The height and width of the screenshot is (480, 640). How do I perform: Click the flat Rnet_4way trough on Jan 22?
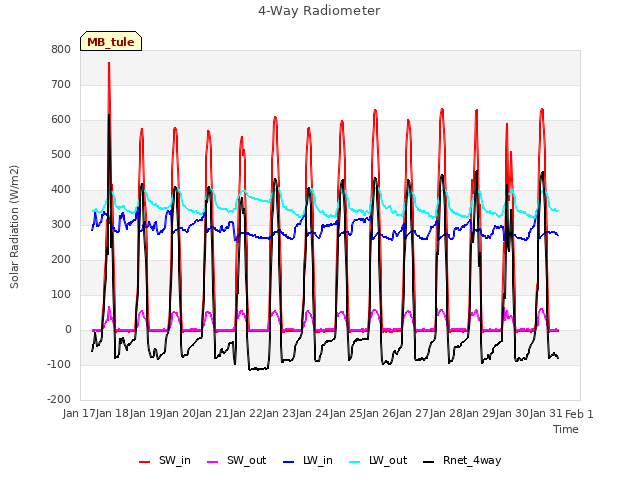coord(258,369)
